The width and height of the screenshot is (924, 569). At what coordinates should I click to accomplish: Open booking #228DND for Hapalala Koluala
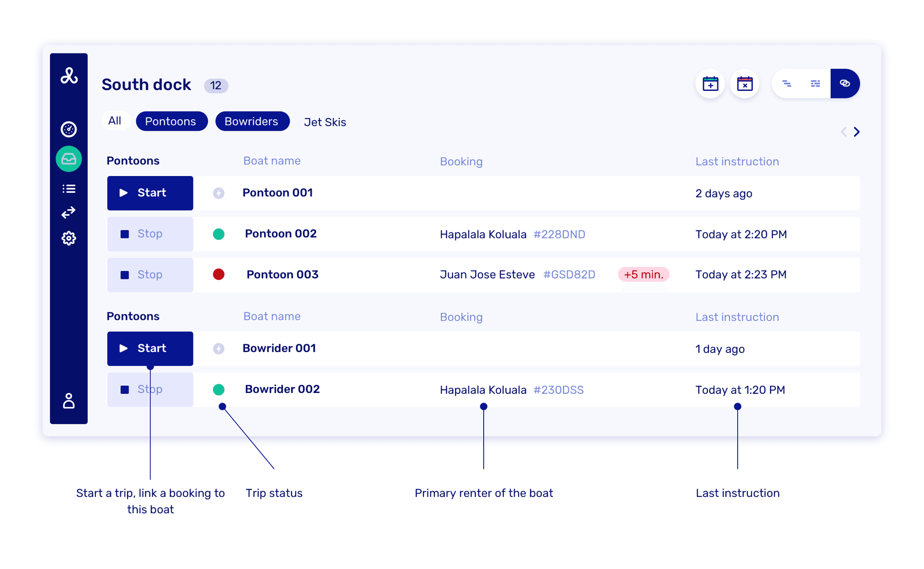pyautogui.click(x=559, y=234)
